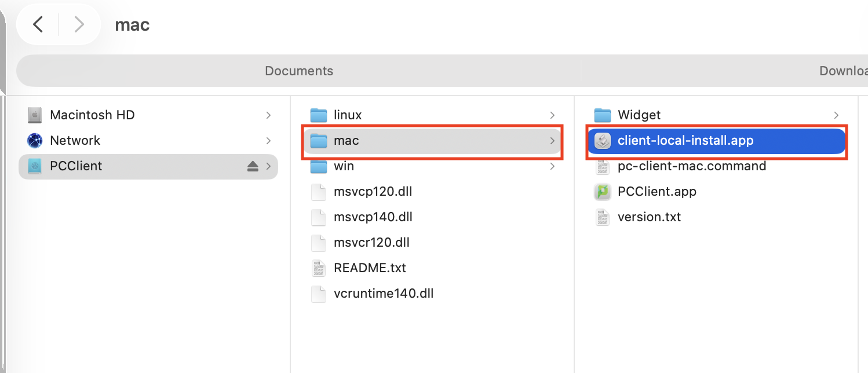
Task: Expand the Widget folder chevron
Action: pos(836,115)
